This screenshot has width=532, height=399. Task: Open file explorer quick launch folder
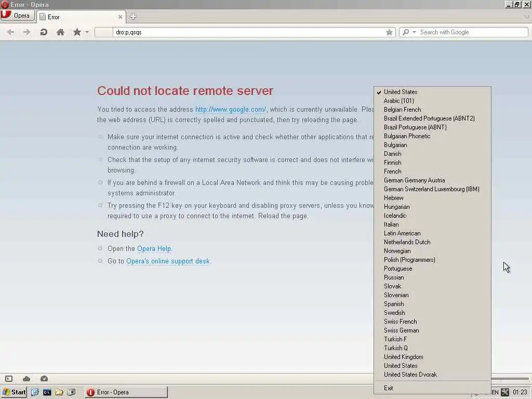tap(59, 392)
